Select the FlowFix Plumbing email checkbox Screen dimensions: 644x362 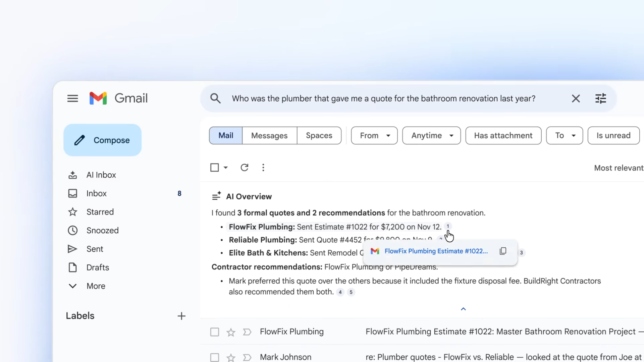214,331
